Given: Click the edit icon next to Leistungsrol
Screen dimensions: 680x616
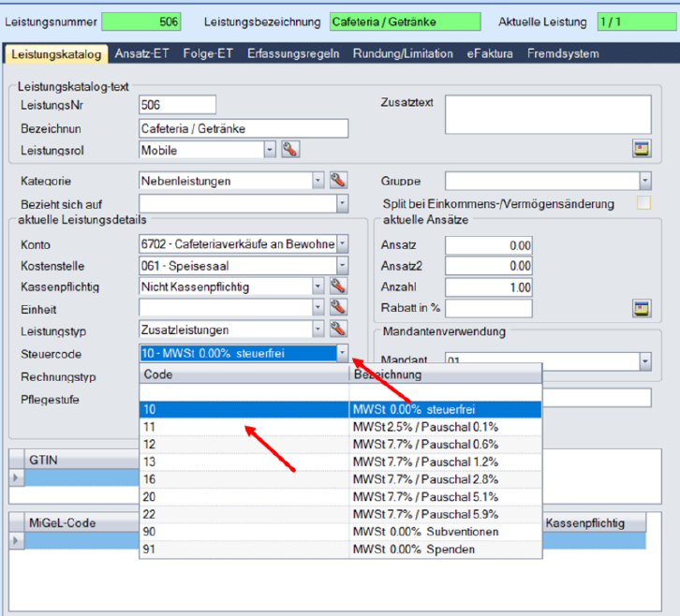Looking at the screenshot, I should [290, 149].
